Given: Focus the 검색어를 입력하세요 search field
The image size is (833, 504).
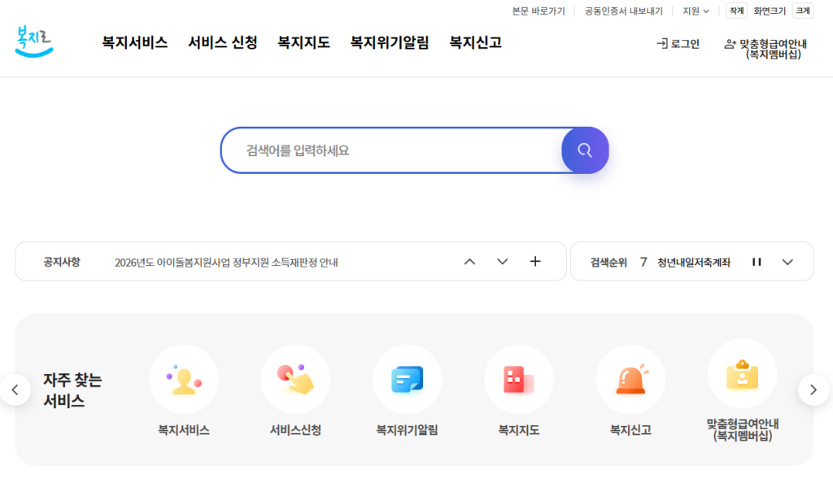Looking at the screenshot, I should (x=393, y=150).
